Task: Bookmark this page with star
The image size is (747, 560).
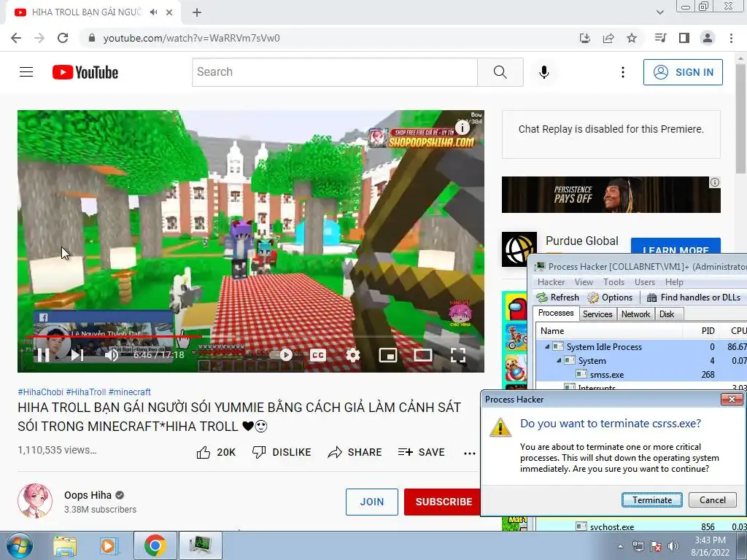Action: (x=632, y=38)
